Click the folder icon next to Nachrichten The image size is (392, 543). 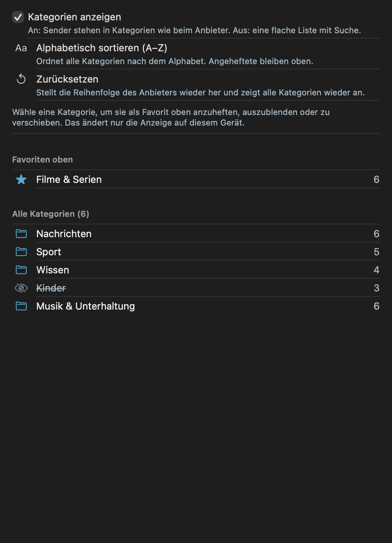(x=21, y=234)
